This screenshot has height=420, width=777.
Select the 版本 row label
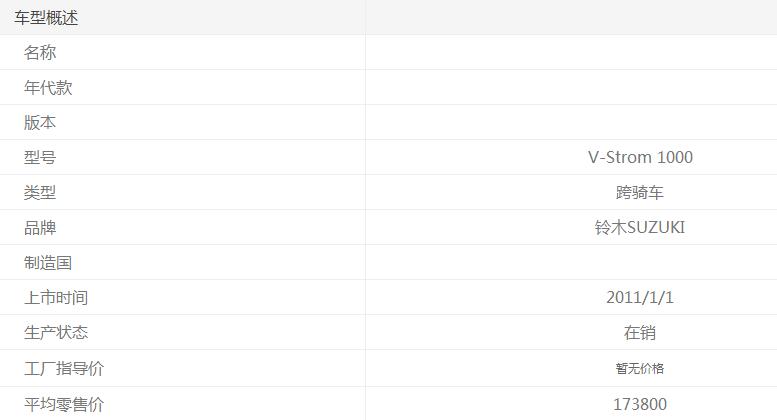[x=40, y=123]
